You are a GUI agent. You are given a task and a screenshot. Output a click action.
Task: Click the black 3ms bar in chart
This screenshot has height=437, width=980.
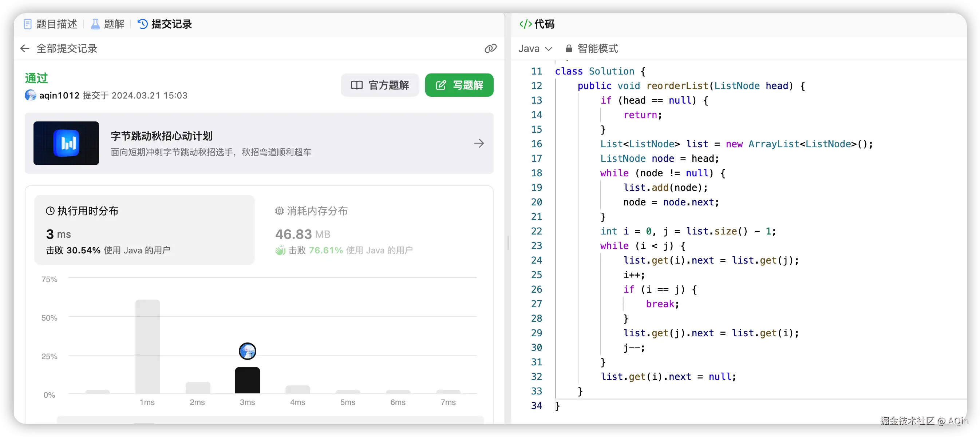[247, 380]
